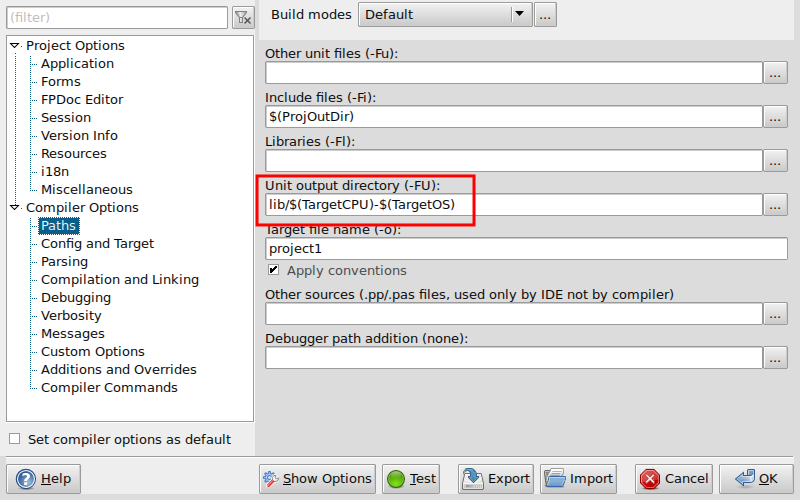800x500 pixels.
Task: Open the Build modes dropdown
Action: (445, 14)
